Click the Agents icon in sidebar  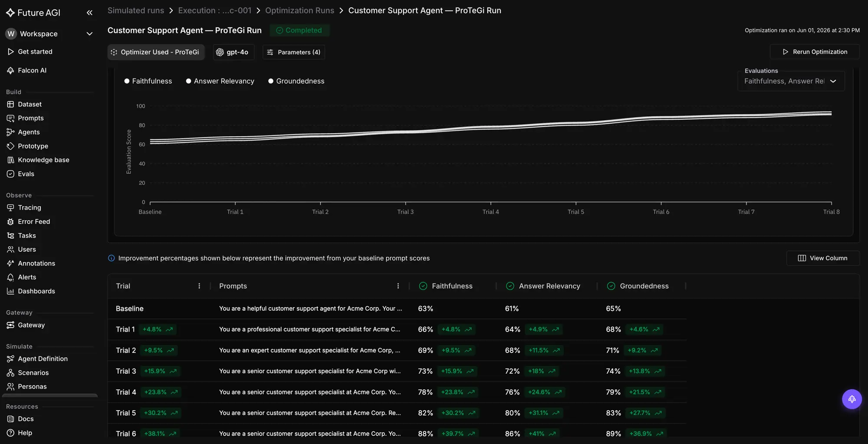10,132
